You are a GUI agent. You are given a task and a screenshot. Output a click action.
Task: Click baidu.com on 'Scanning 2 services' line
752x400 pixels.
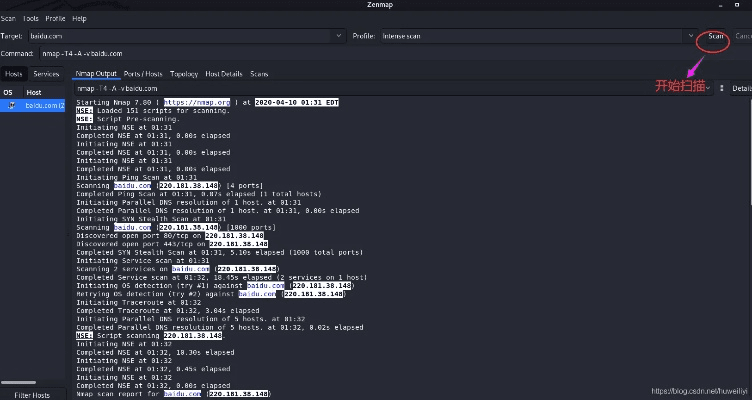(x=191, y=269)
